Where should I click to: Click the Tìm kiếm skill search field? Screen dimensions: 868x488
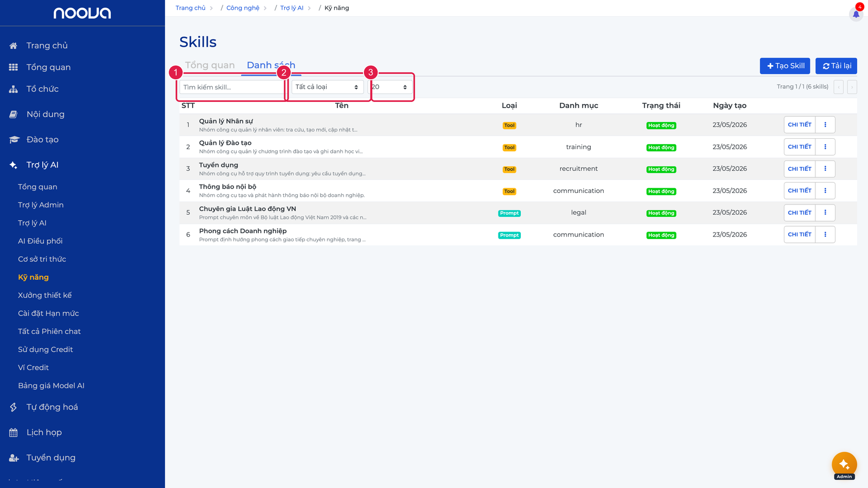(232, 87)
